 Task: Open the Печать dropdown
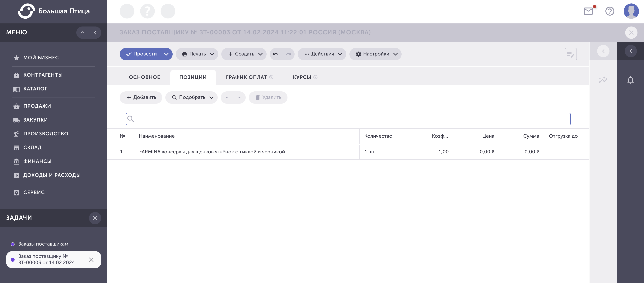[x=197, y=54]
